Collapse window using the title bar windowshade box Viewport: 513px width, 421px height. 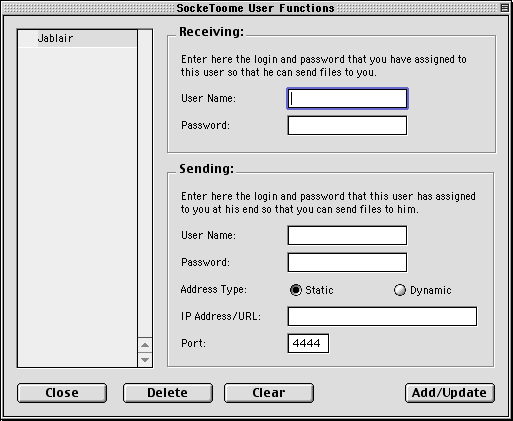505,7
